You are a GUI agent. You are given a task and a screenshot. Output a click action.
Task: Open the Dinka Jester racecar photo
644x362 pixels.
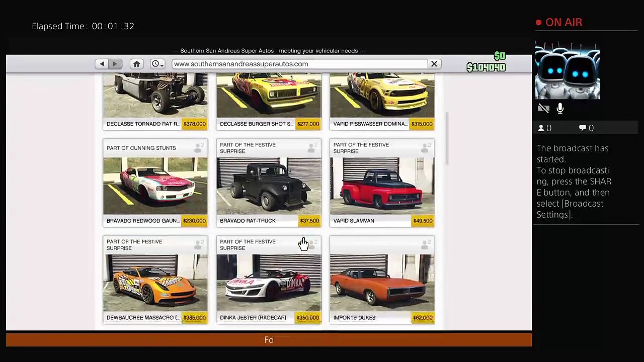pyautogui.click(x=269, y=283)
